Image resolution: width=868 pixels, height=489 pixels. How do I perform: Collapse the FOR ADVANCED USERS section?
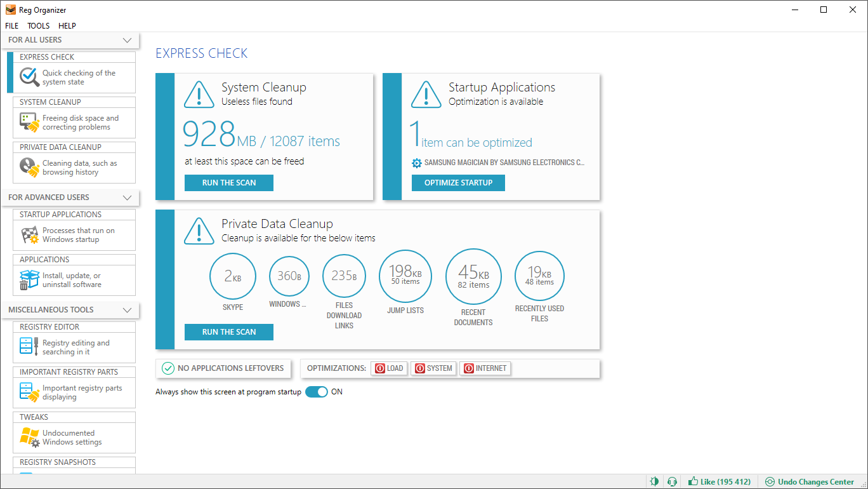click(x=126, y=198)
